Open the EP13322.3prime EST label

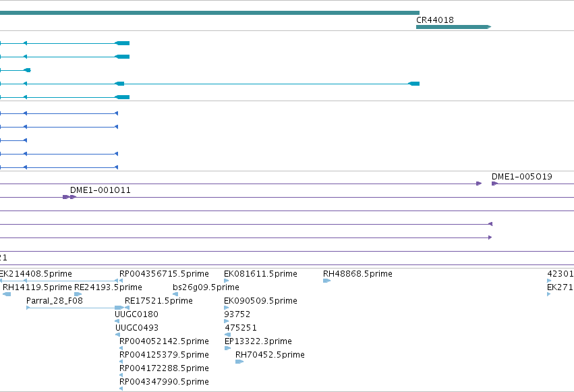[x=258, y=341]
